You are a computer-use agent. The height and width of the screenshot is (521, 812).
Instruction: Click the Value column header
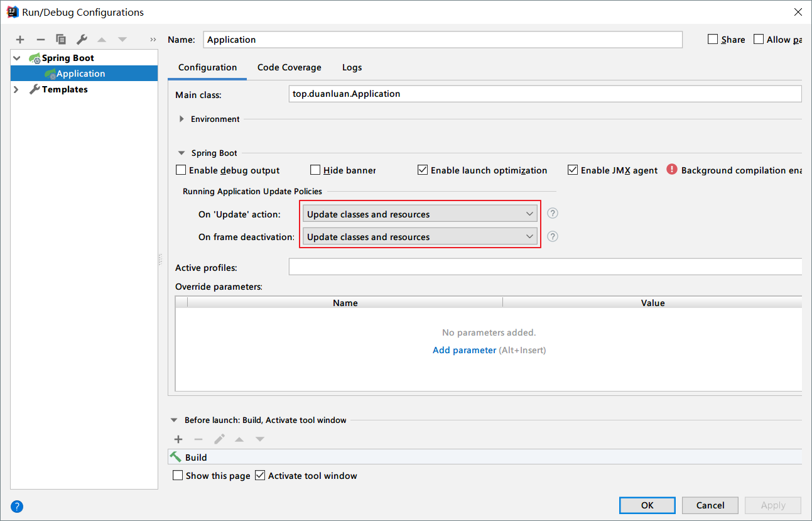653,302
